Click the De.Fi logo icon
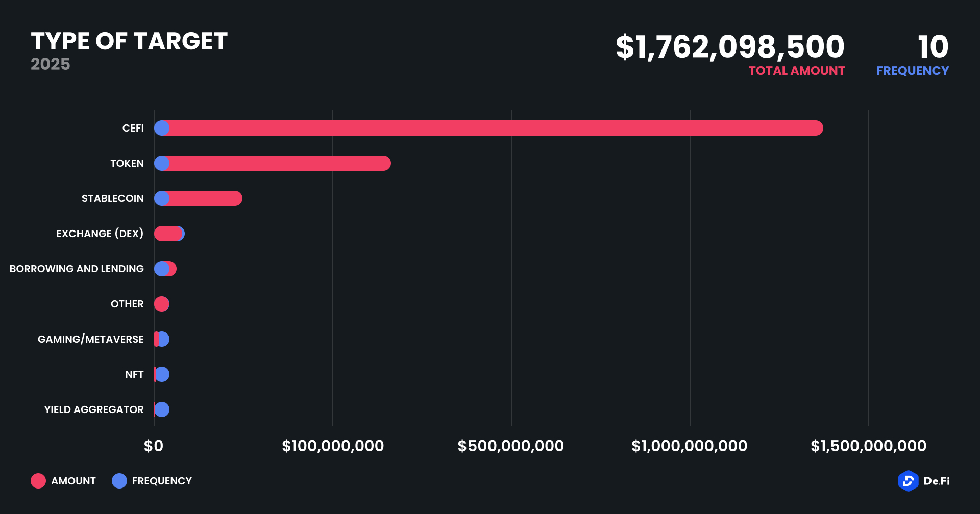 [x=908, y=481]
